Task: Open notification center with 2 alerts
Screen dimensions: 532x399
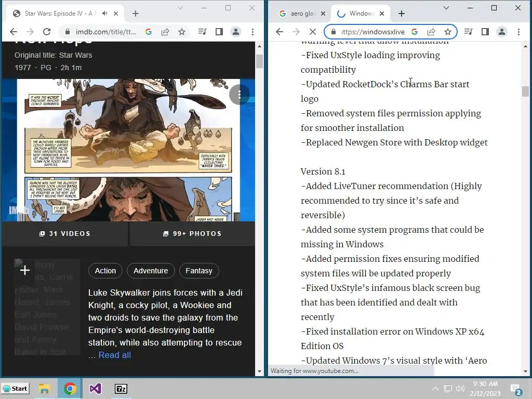Action: [x=516, y=390]
